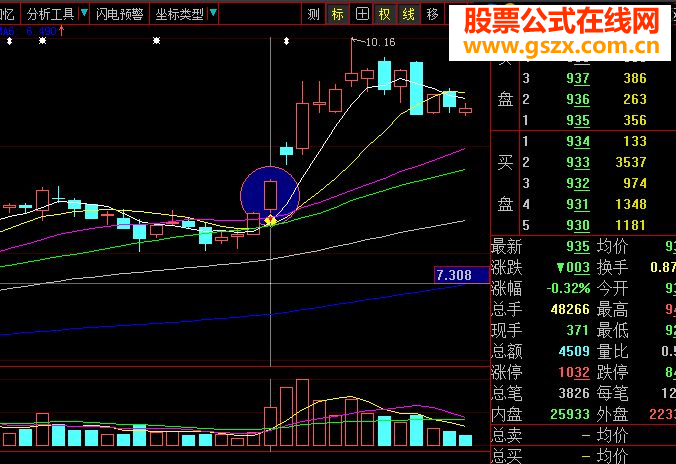The height and width of the screenshot is (464, 676).
Task: Click the 总额 value 4509
Action: point(574,351)
